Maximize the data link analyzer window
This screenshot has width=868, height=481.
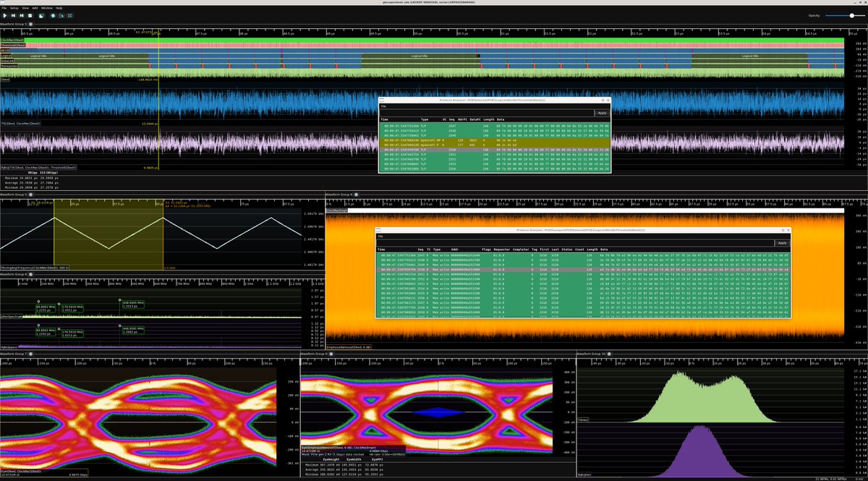(x=603, y=100)
